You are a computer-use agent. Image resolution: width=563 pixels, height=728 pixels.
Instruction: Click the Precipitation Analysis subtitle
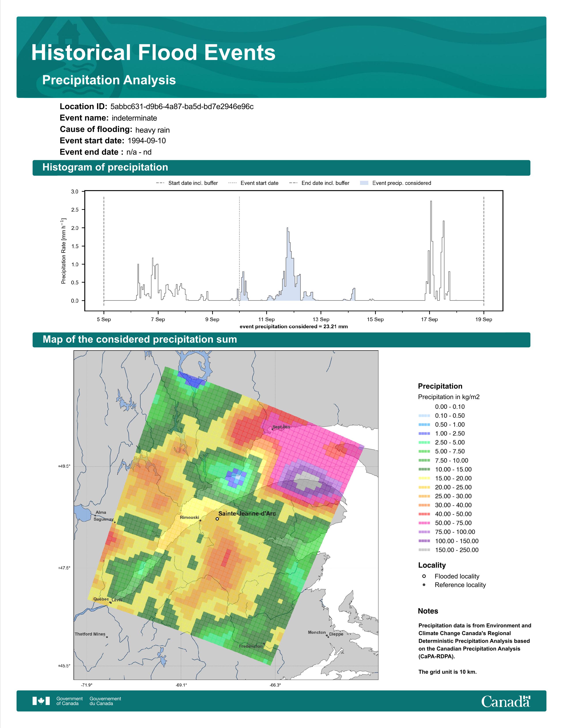(x=109, y=80)
